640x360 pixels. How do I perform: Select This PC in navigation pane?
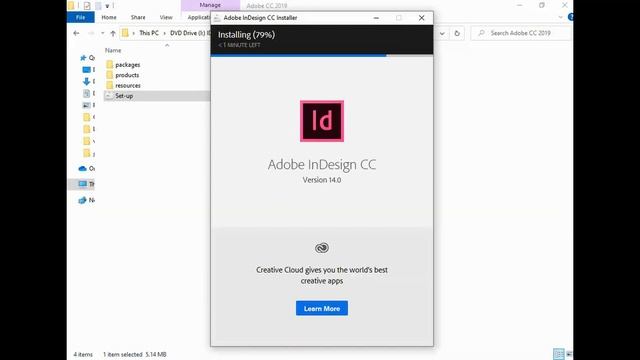[x=83, y=184]
